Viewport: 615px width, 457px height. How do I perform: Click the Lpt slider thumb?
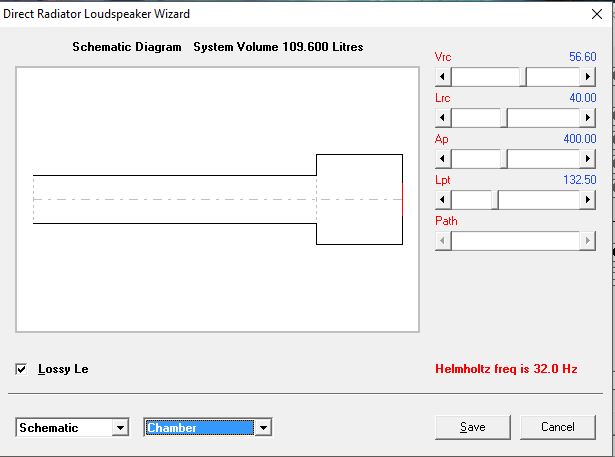495,200
